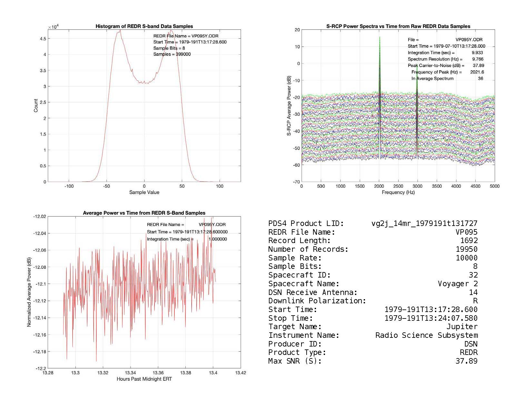Click the 'S-RCP Average Power (dB)' axis label
The width and height of the screenshot is (532, 411).
[x=289, y=106]
